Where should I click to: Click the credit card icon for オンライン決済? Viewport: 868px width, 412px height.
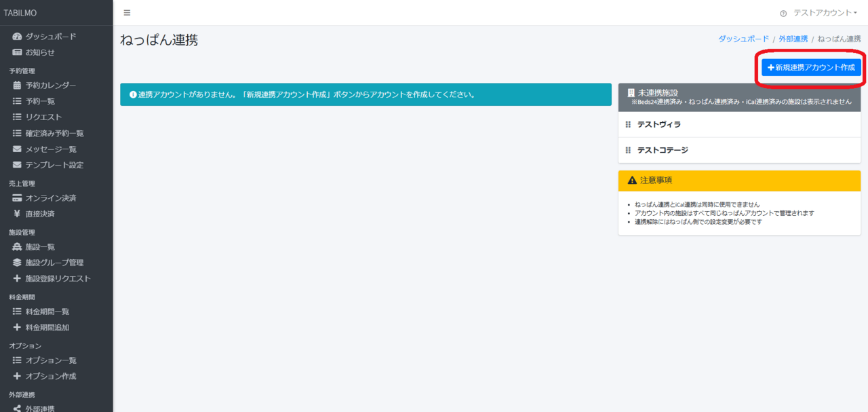[17, 198]
